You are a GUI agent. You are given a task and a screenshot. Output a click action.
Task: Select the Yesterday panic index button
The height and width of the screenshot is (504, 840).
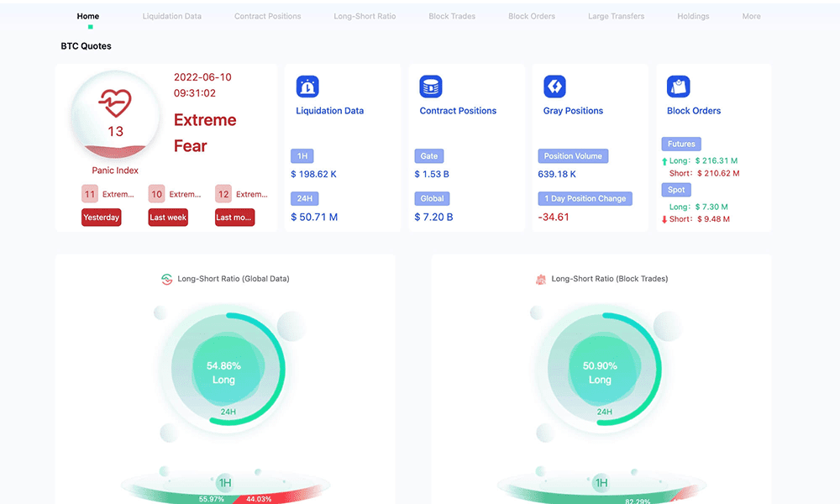(x=102, y=218)
